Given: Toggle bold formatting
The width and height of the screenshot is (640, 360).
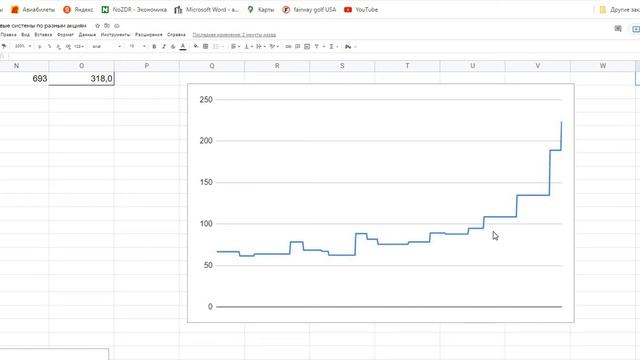Looking at the screenshot, I should click(154, 47).
